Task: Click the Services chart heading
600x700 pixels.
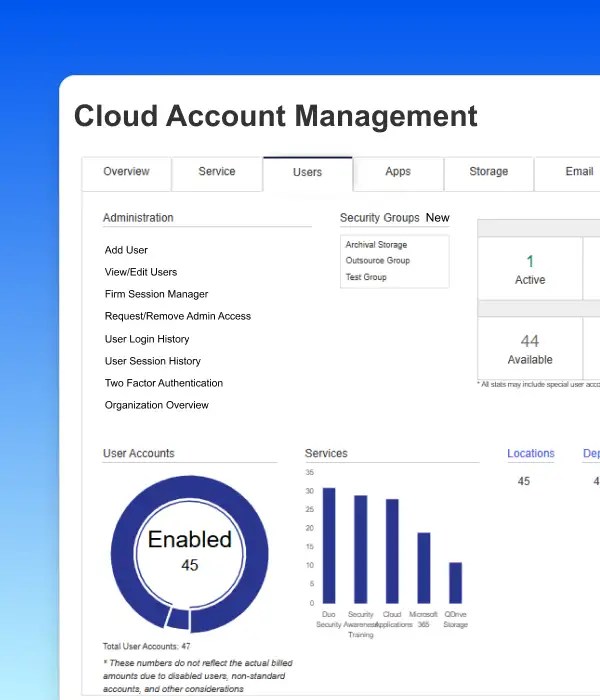Action: pos(326,454)
